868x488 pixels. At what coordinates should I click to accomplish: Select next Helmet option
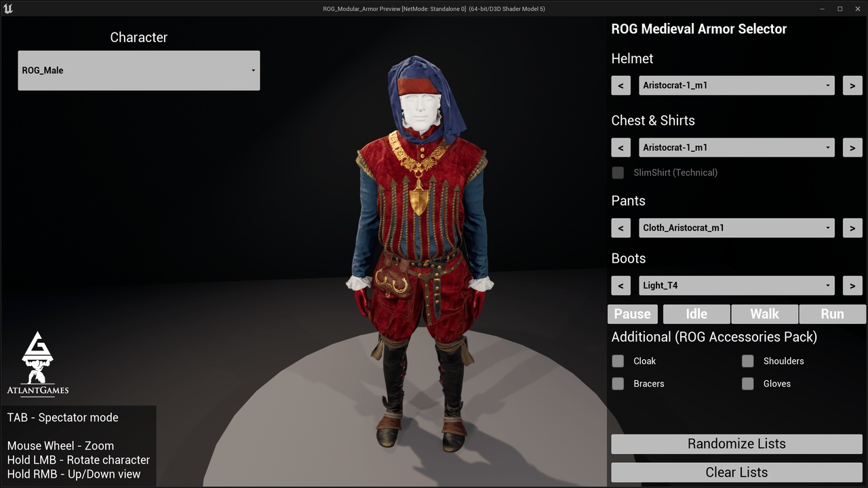(x=852, y=85)
